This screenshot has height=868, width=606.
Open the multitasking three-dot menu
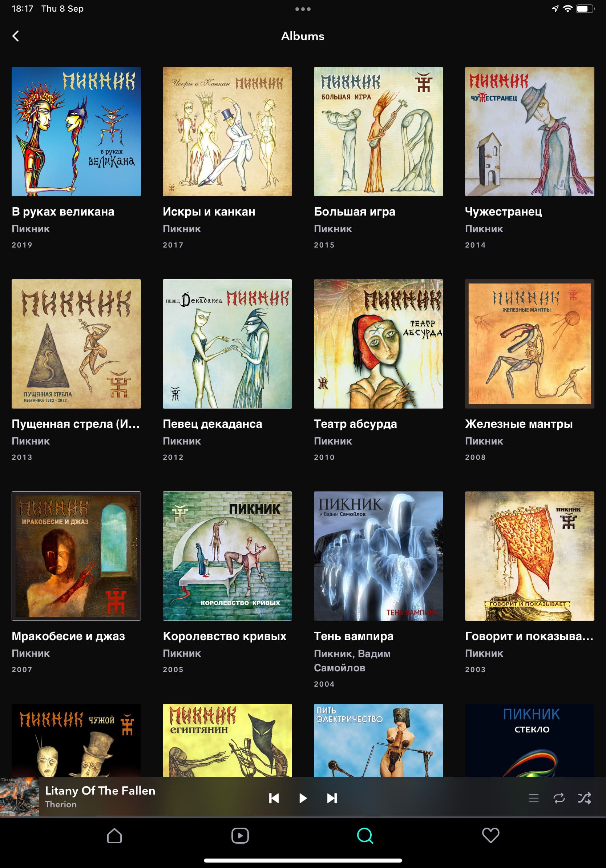pos(303,9)
